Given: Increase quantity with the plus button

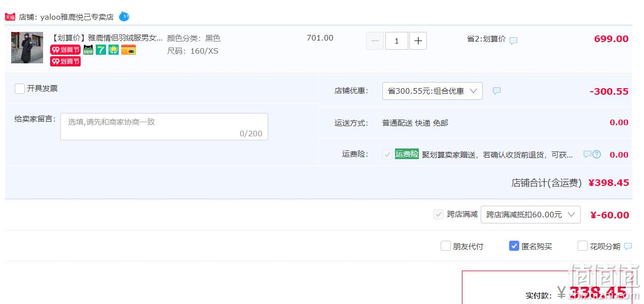Looking at the screenshot, I should 418,41.
